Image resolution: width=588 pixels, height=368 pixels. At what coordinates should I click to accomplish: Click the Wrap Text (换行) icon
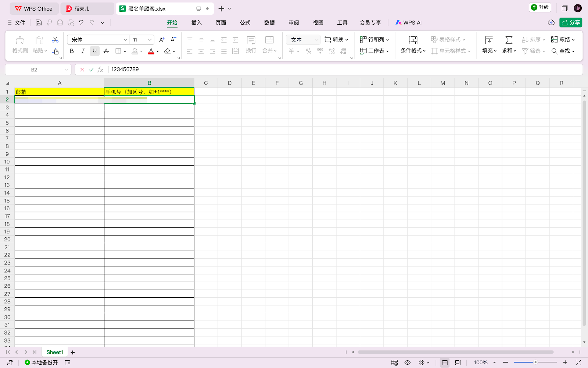251,40
